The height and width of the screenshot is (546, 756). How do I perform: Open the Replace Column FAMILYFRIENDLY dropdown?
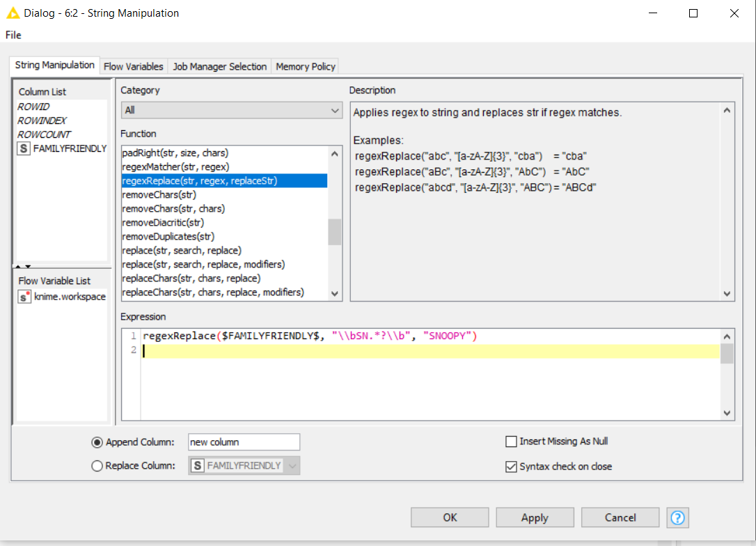[x=244, y=466]
